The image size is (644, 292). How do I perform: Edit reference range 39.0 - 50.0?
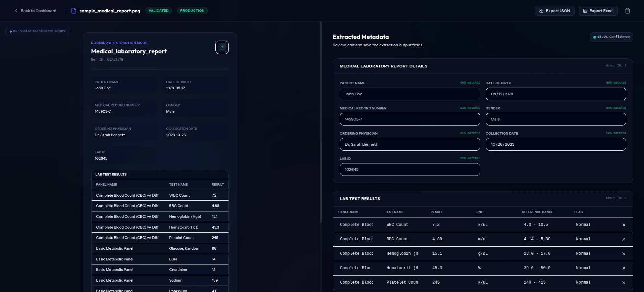(x=542, y=268)
